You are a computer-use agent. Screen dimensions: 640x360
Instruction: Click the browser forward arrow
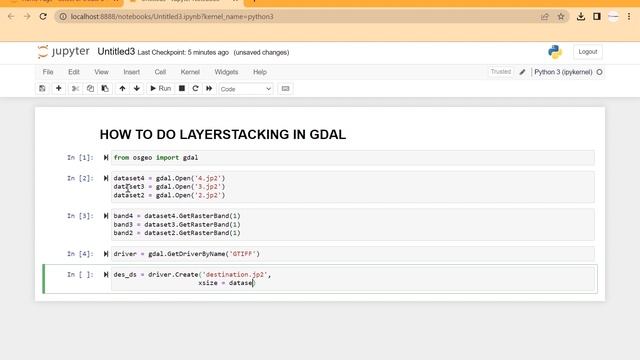[27, 17]
